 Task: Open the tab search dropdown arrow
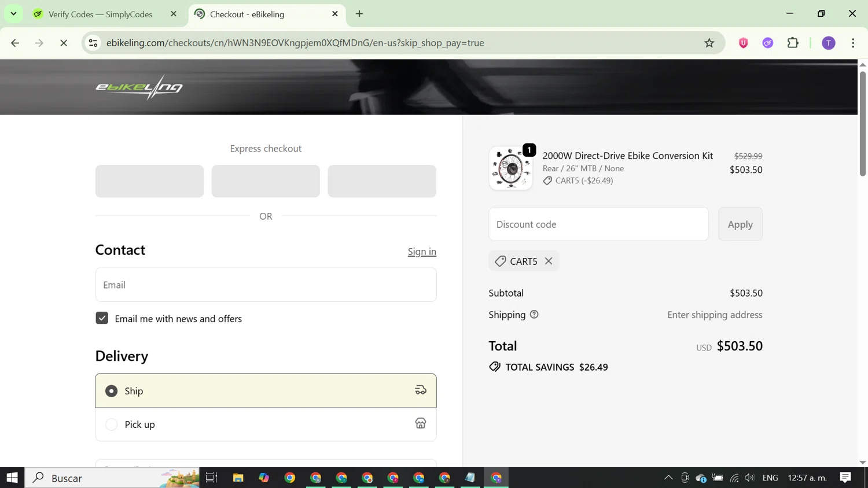click(13, 13)
